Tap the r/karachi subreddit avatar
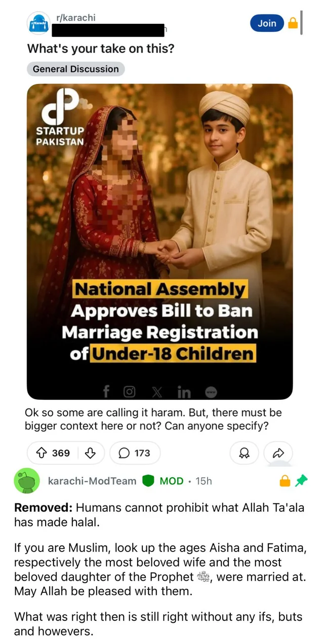The height and width of the screenshot is (644, 324). [x=39, y=24]
